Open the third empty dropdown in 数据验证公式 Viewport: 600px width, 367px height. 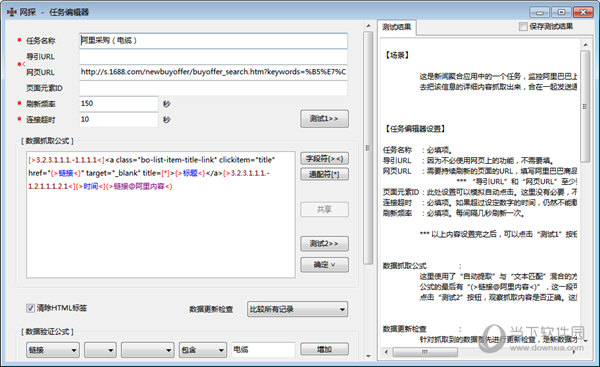(147, 350)
